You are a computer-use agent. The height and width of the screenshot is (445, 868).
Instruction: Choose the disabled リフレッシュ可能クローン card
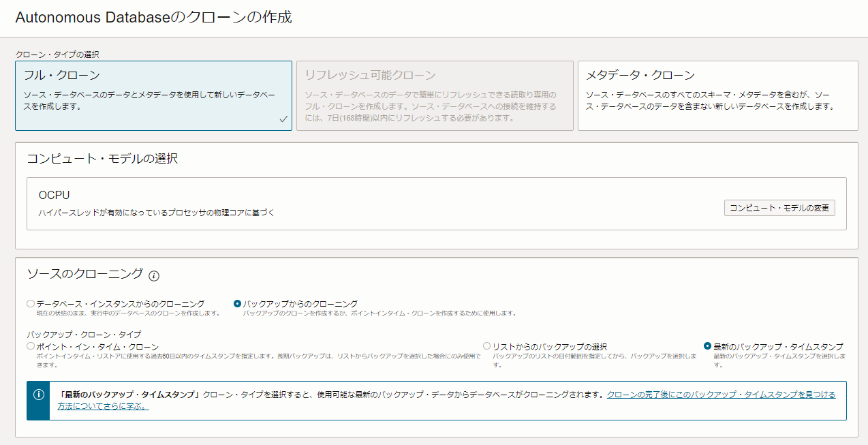pyautogui.click(x=435, y=95)
